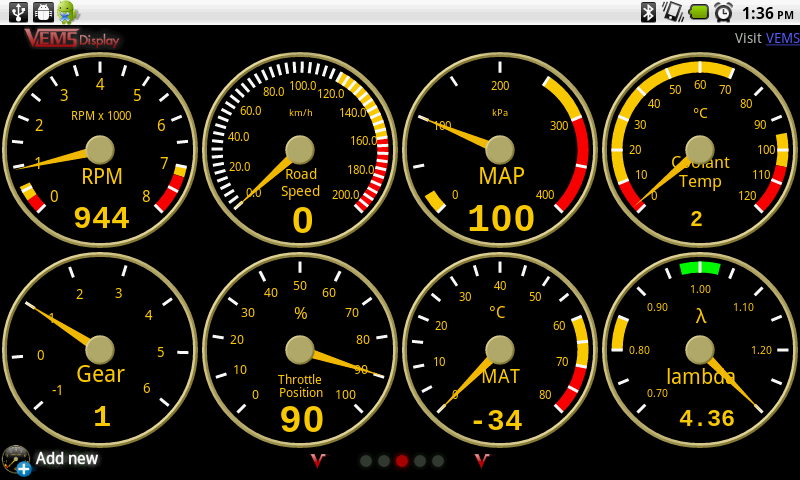The height and width of the screenshot is (480, 800).
Task: Tap the alarm clock status icon
Action: pyautogui.click(x=723, y=12)
